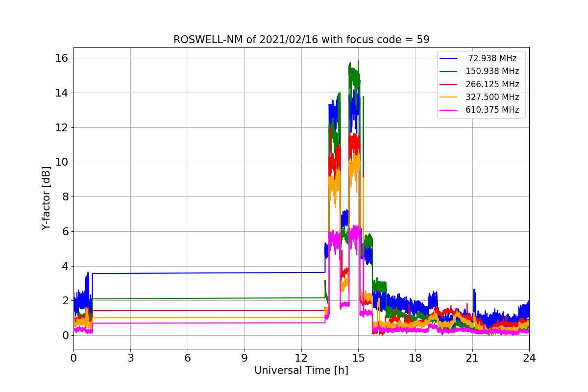The width and height of the screenshot is (588, 392).
Task: Click y-axis tick label 16
Action: (x=62, y=58)
